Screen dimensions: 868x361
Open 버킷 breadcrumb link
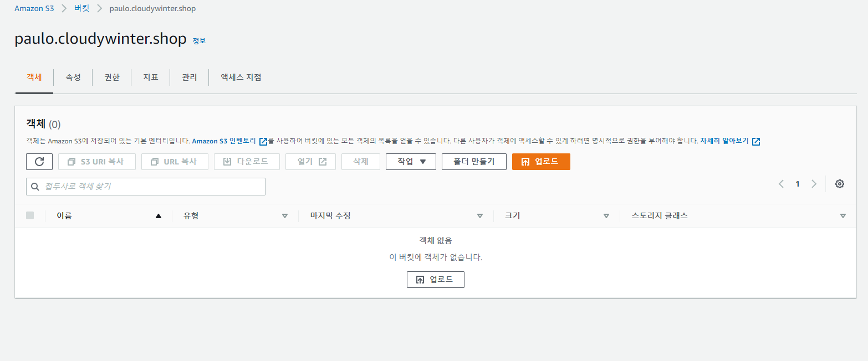coord(81,8)
